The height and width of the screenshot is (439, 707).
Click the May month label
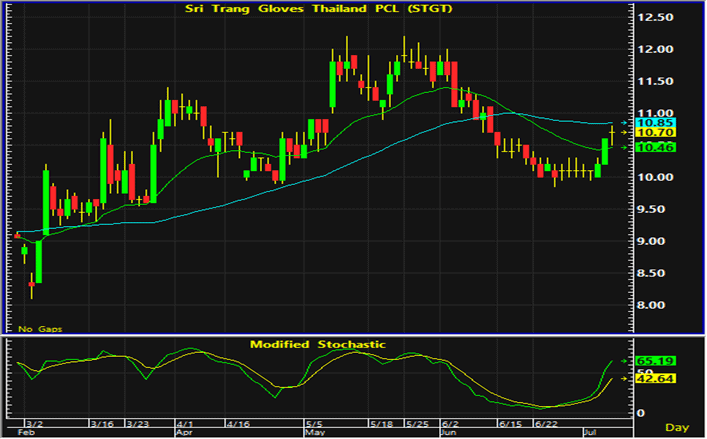pyautogui.click(x=315, y=433)
